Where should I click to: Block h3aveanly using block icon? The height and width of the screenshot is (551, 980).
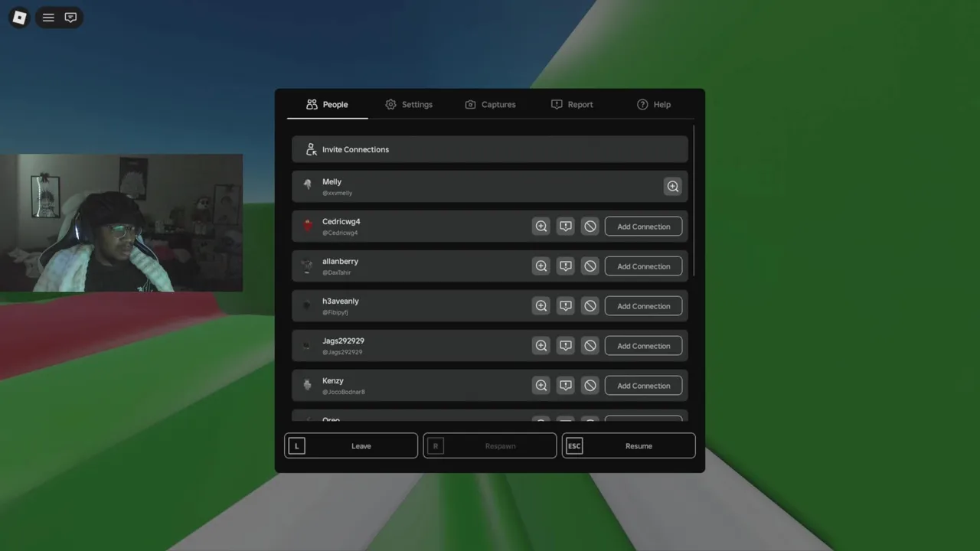(590, 306)
